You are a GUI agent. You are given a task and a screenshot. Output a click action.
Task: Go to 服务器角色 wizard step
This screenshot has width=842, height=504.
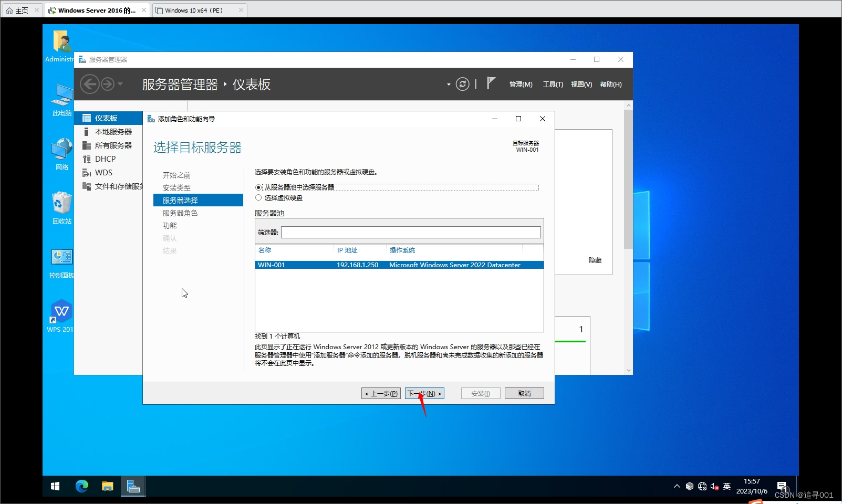180,213
